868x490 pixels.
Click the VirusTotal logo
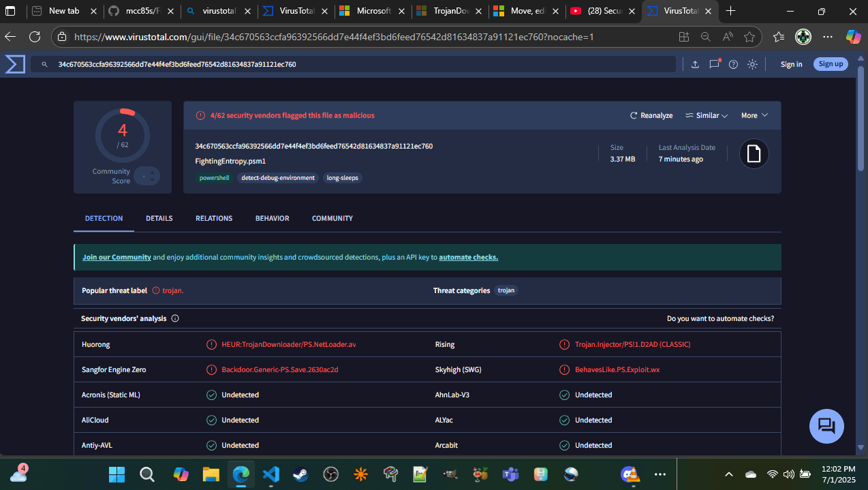[x=14, y=63]
